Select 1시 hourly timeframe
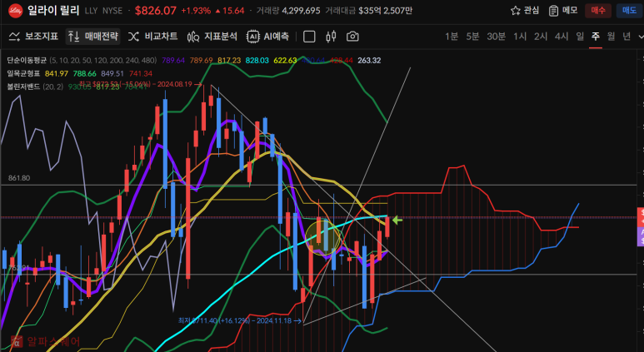The height and width of the screenshot is (352, 644). point(520,37)
